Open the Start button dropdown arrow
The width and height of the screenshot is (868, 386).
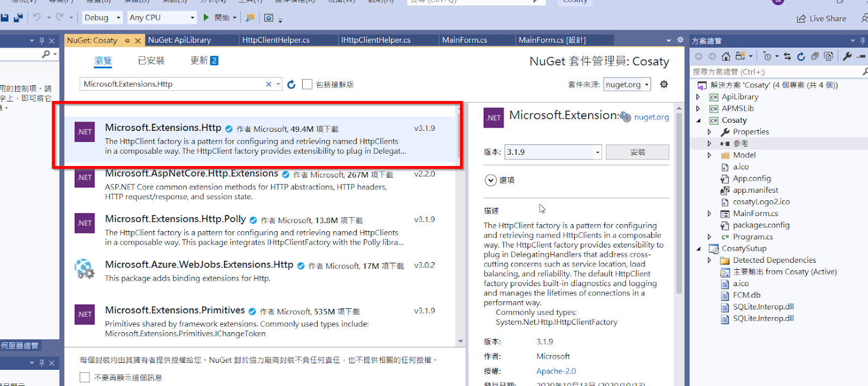pos(234,18)
